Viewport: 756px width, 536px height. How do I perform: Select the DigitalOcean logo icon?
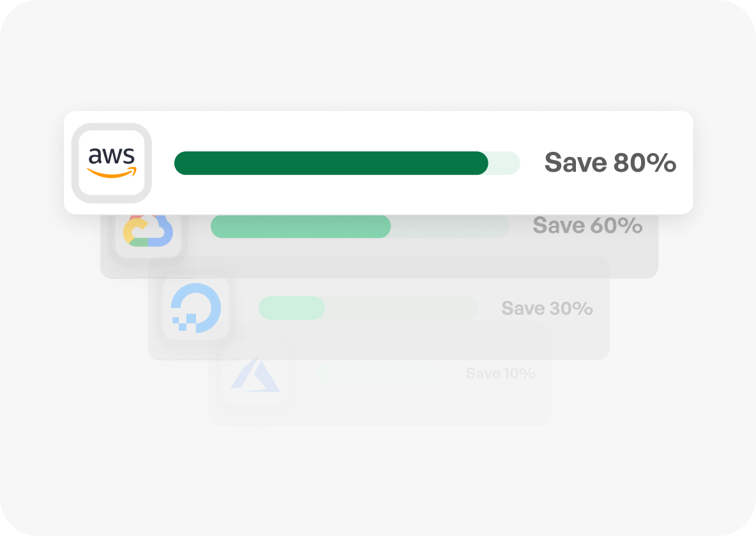click(196, 308)
